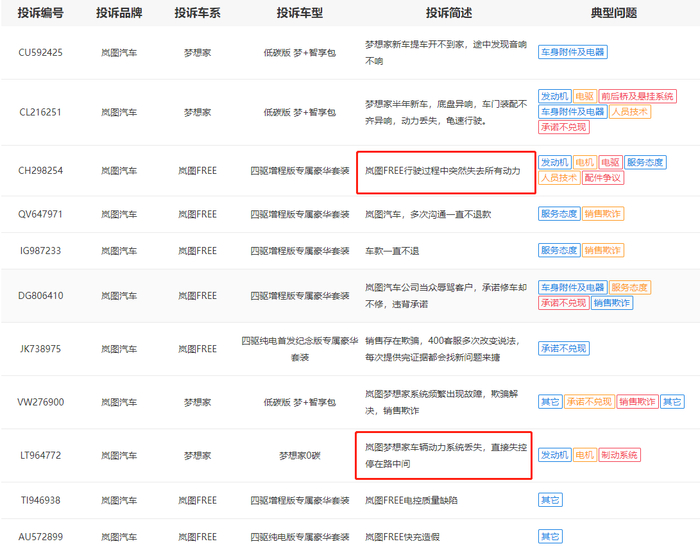Click the 服务态度 tag in row CH298254
Image resolution: width=700 pixels, height=553 pixels.
[645, 162]
